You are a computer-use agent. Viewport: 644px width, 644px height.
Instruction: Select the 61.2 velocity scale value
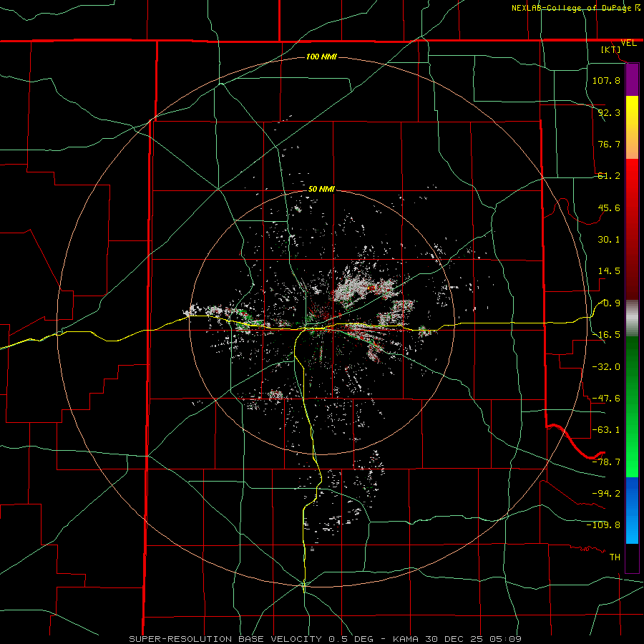609,176
